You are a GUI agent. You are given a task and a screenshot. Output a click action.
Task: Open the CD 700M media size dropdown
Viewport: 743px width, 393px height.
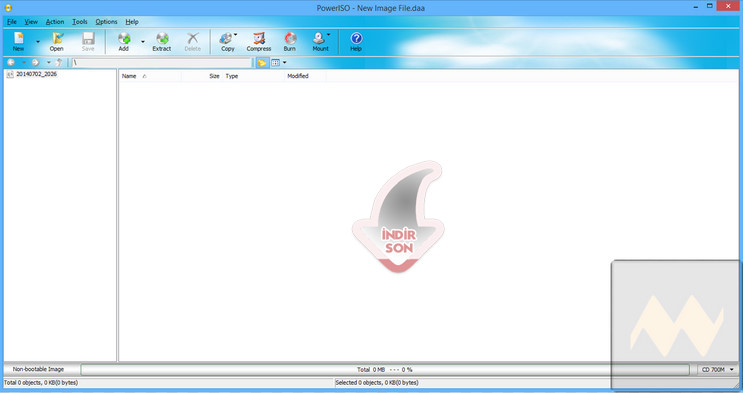click(717, 369)
